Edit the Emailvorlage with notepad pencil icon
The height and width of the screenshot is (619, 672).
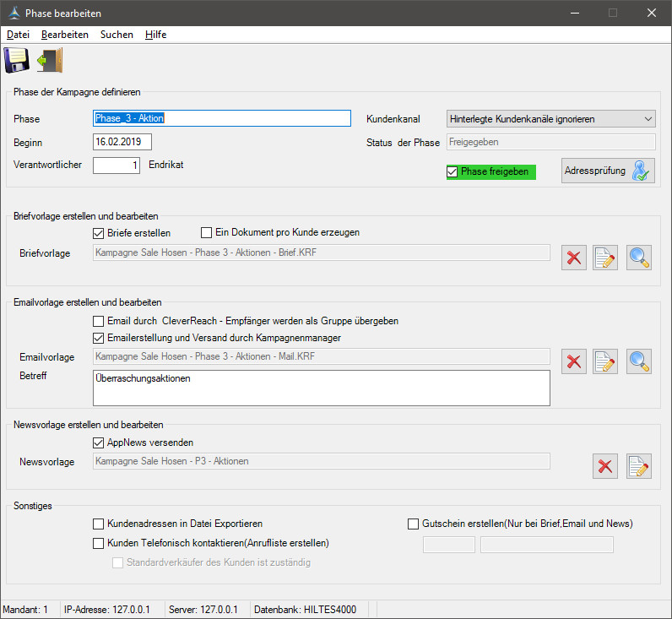click(x=605, y=361)
